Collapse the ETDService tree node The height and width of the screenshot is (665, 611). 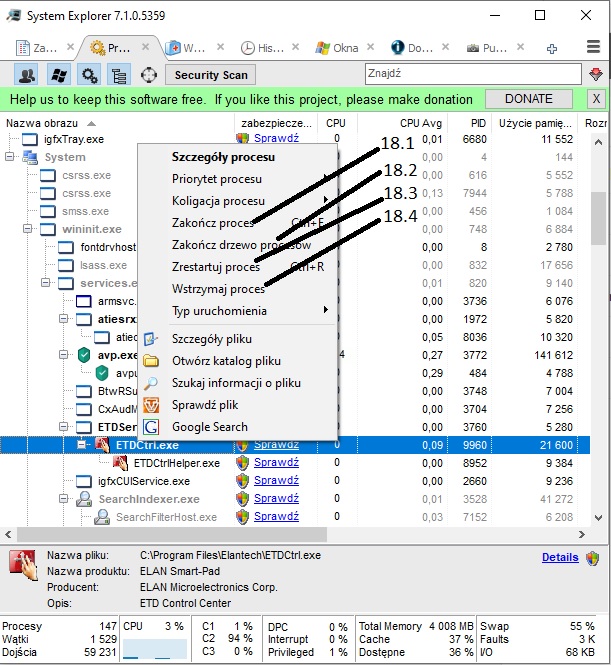click(x=63, y=427)
